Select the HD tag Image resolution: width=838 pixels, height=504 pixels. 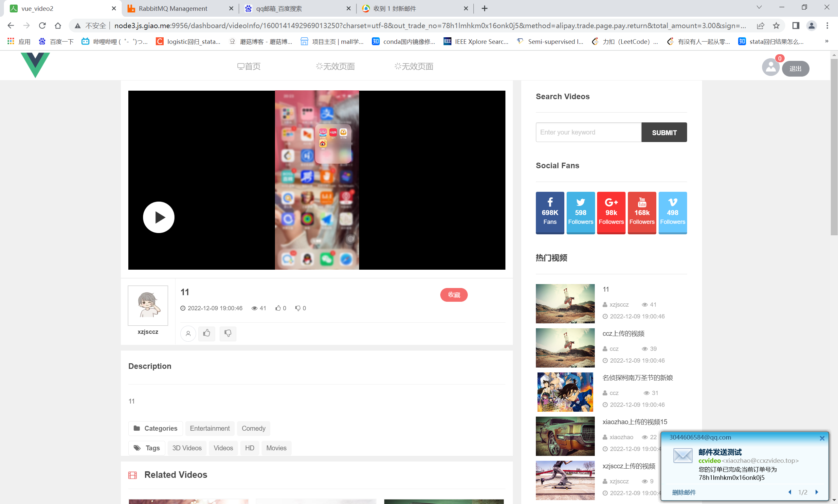coord(250,448)
